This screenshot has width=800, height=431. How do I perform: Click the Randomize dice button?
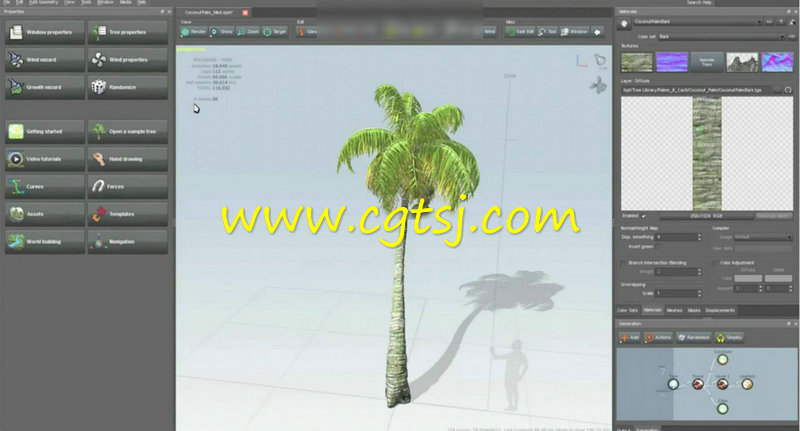[x=128, y=87]
